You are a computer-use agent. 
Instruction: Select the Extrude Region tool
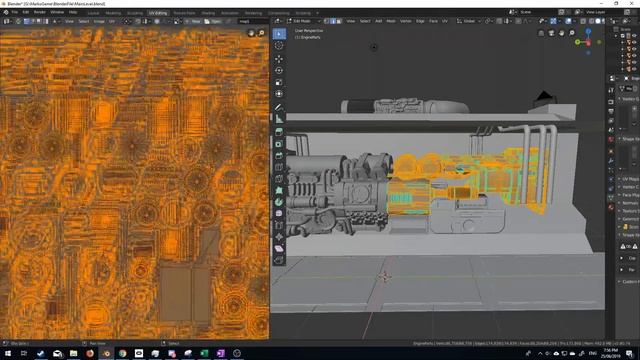(x=279, y=132)
